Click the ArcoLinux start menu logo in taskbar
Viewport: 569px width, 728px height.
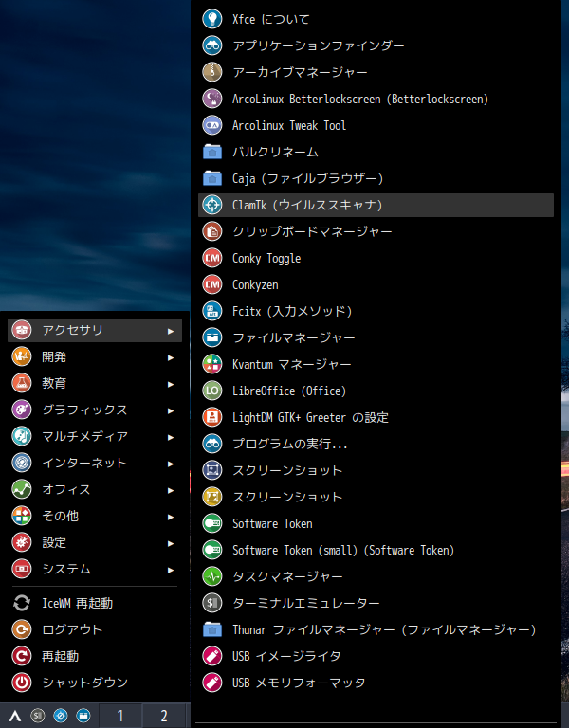pyautogui.click(x=15, y=716)
